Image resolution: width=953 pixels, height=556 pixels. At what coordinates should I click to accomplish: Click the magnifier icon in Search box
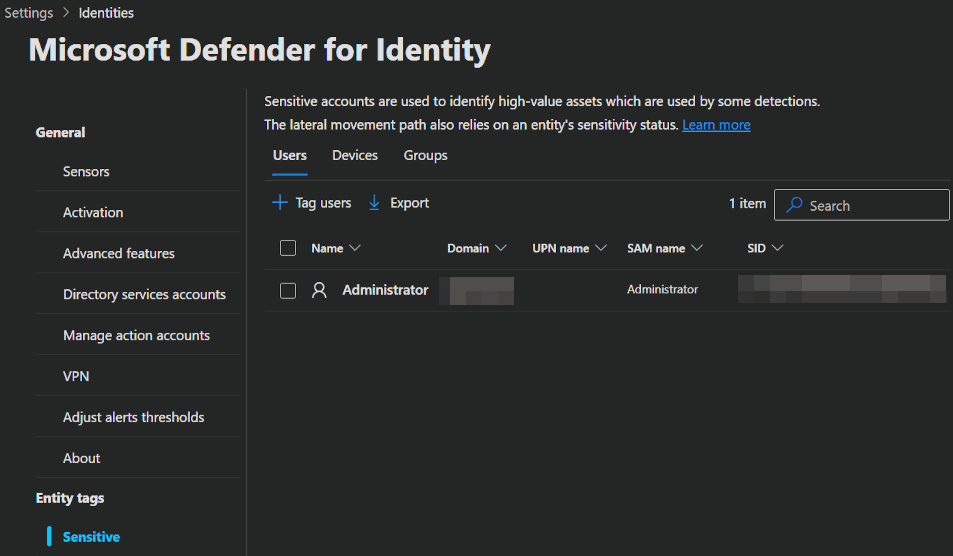point(794,205)
